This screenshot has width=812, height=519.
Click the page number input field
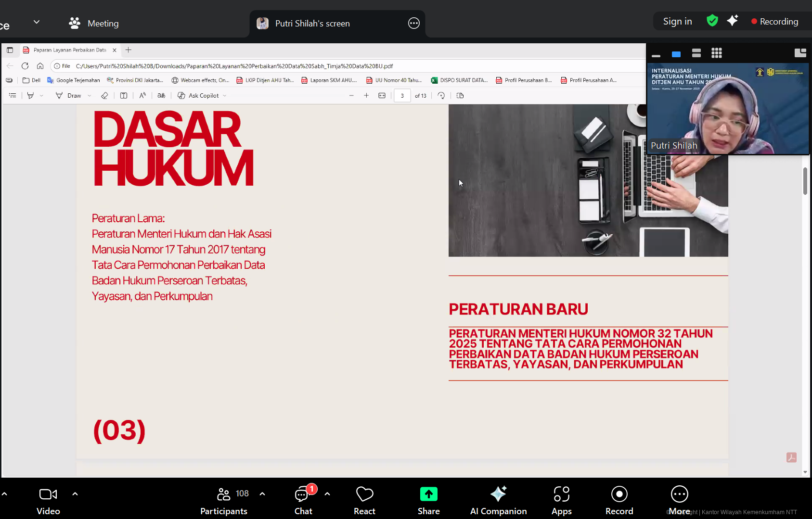[x=402, y=95]
